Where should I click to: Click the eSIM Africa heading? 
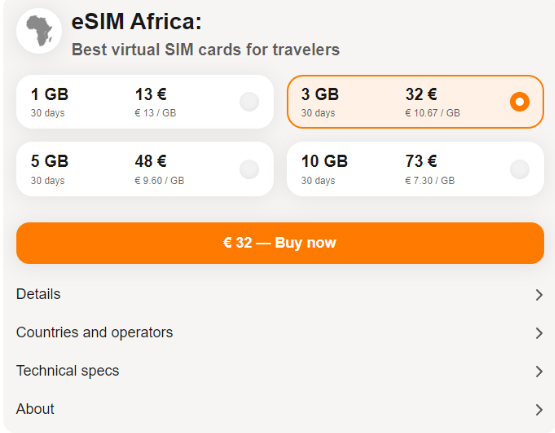[x=137, y=21]
